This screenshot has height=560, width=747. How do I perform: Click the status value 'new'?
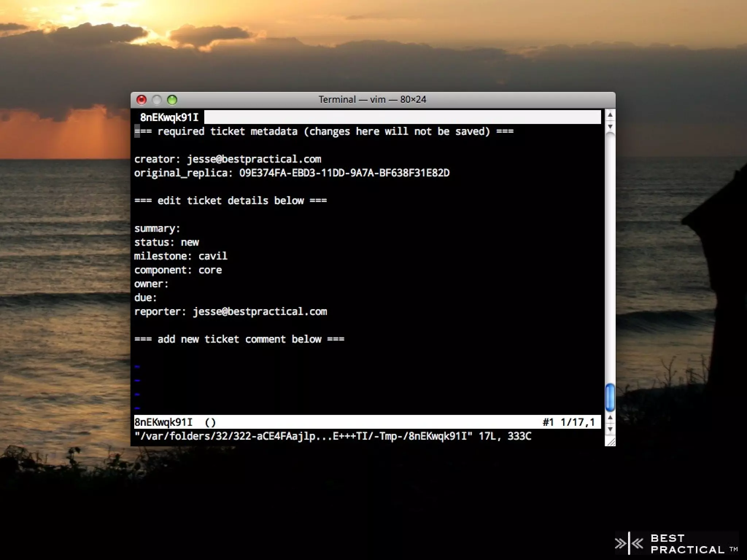190,242
